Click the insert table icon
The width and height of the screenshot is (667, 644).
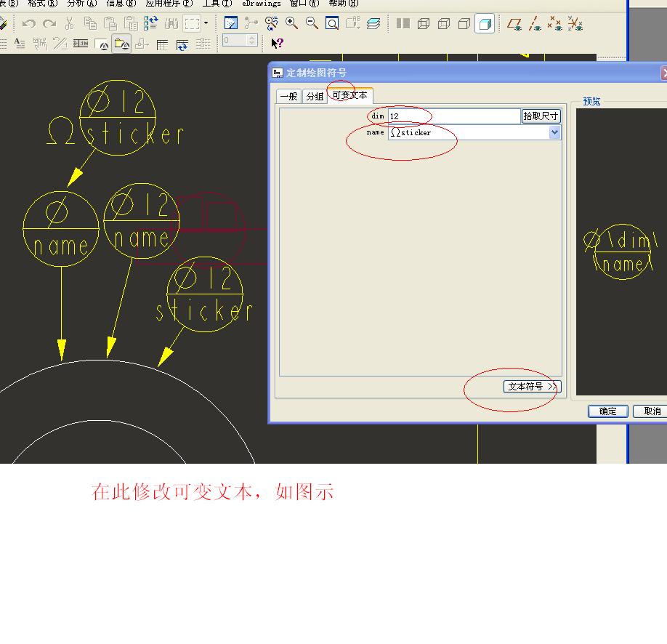click(x=162, y=44)
